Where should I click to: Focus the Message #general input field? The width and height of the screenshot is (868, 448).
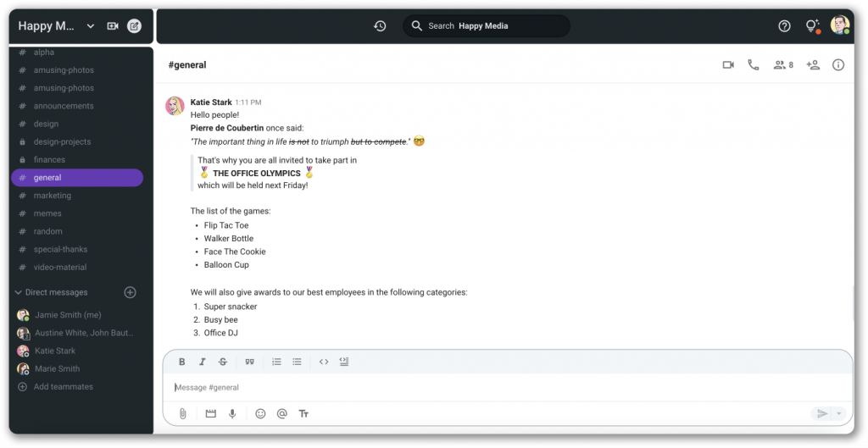[507, 388]
